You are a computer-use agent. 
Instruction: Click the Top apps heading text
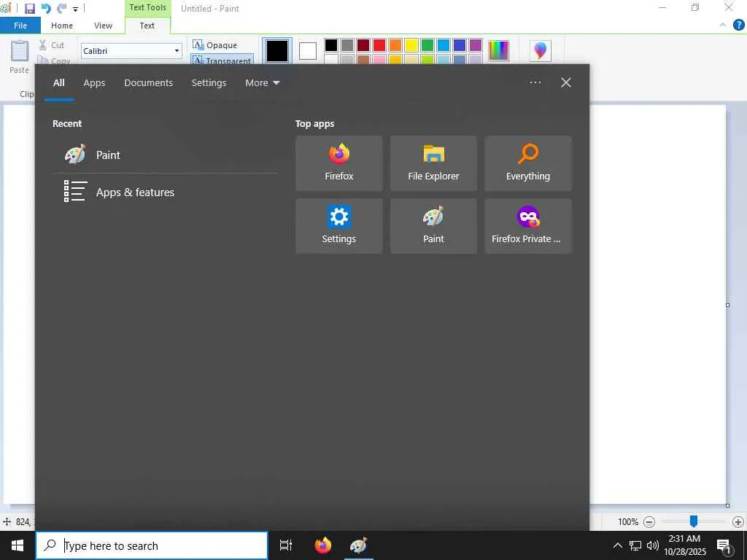(314, 124)
